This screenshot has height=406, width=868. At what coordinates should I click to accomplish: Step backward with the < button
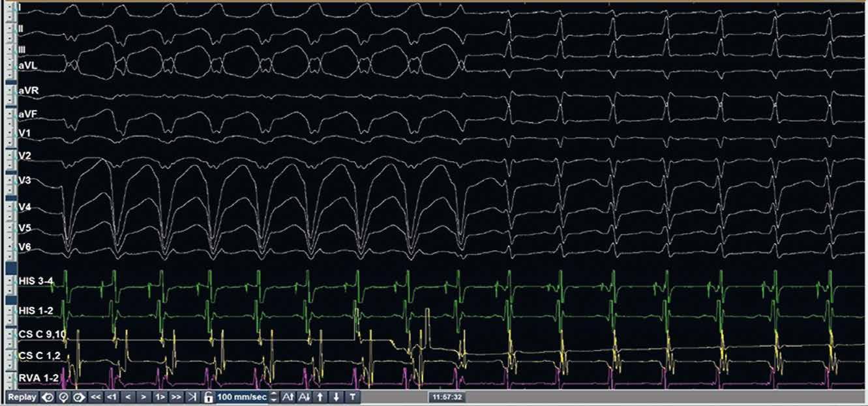(x=128, y=397)
